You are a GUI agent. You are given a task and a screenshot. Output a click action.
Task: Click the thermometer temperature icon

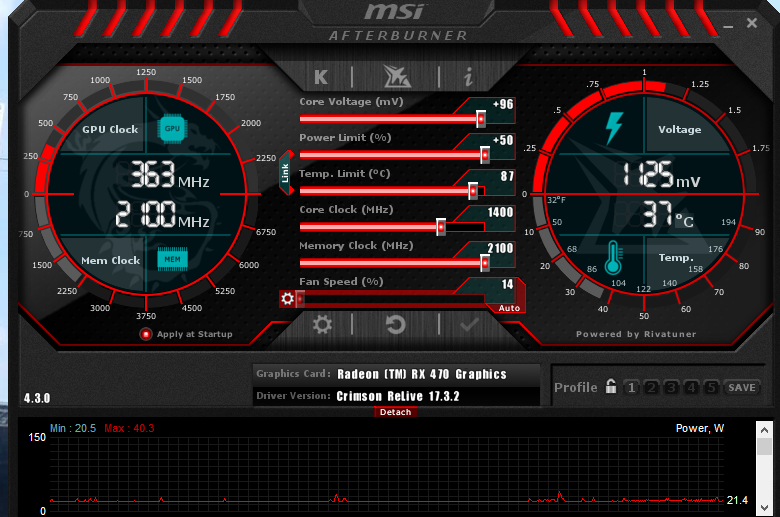[613, 258]
